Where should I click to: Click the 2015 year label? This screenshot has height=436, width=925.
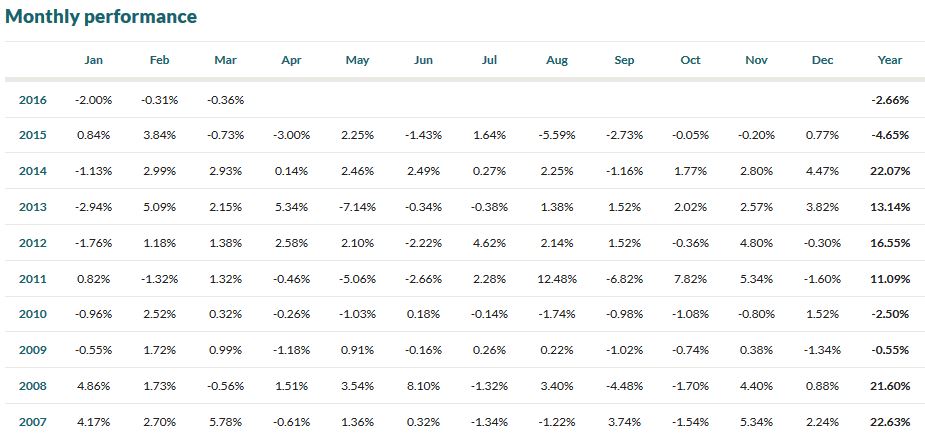33,135
